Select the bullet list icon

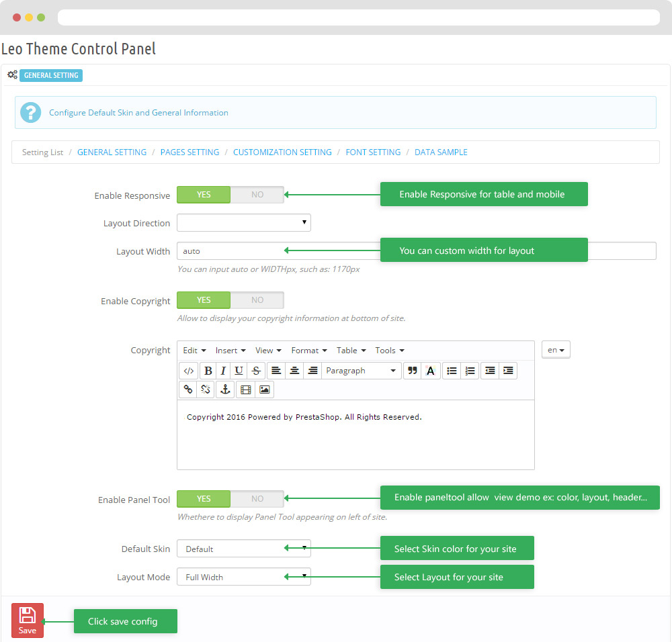pyautogui.click(x=452, y=371)
